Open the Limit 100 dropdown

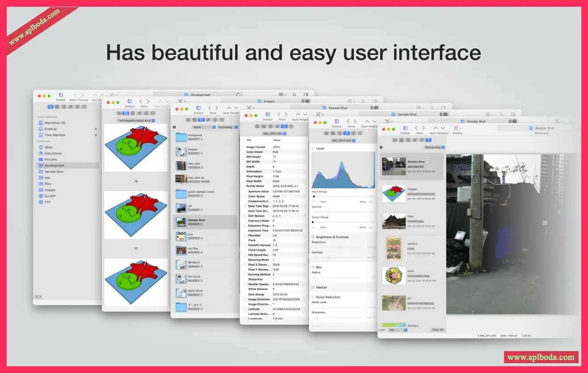398,330
